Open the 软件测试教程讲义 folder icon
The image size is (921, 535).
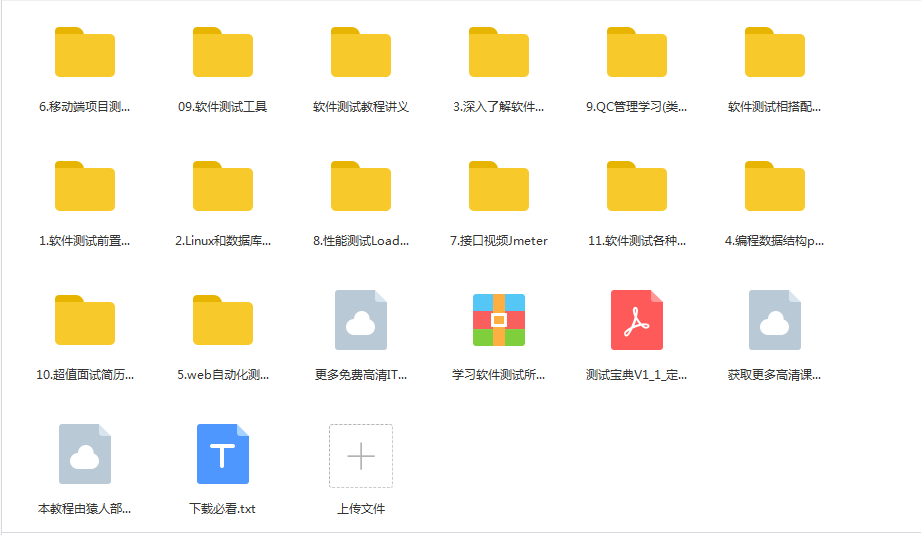(x=361, y=52)
